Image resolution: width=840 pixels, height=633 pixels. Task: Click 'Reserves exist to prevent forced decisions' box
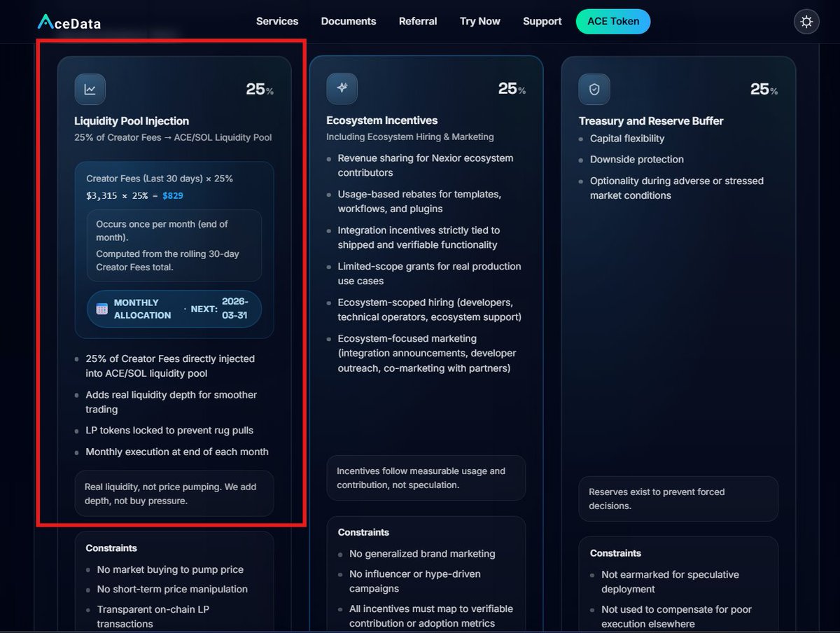(678, 499)
